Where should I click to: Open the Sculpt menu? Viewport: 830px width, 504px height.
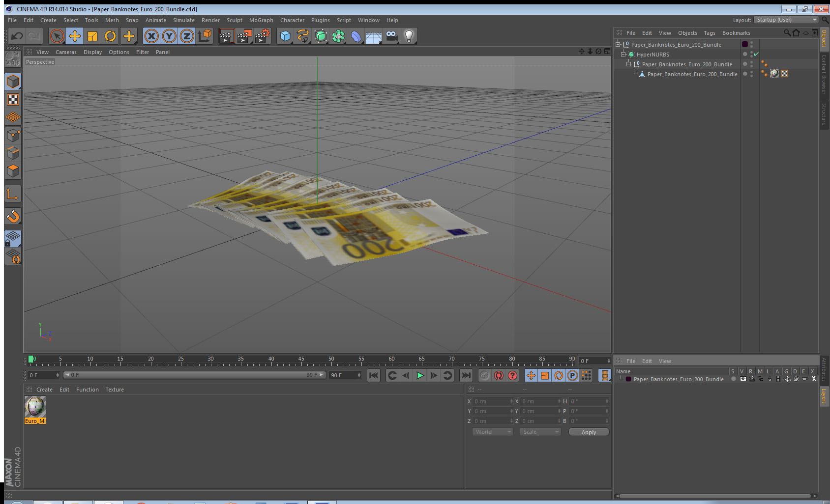(234, 20)
